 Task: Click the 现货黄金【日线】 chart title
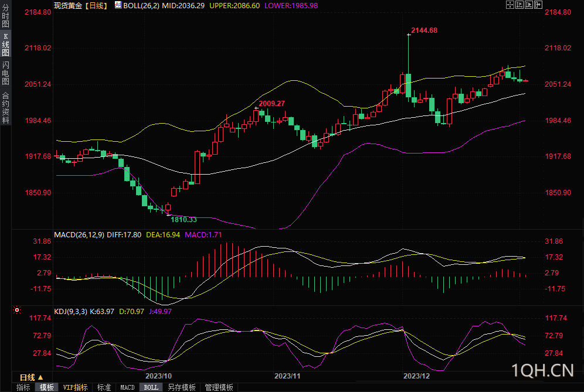[80, 6]
